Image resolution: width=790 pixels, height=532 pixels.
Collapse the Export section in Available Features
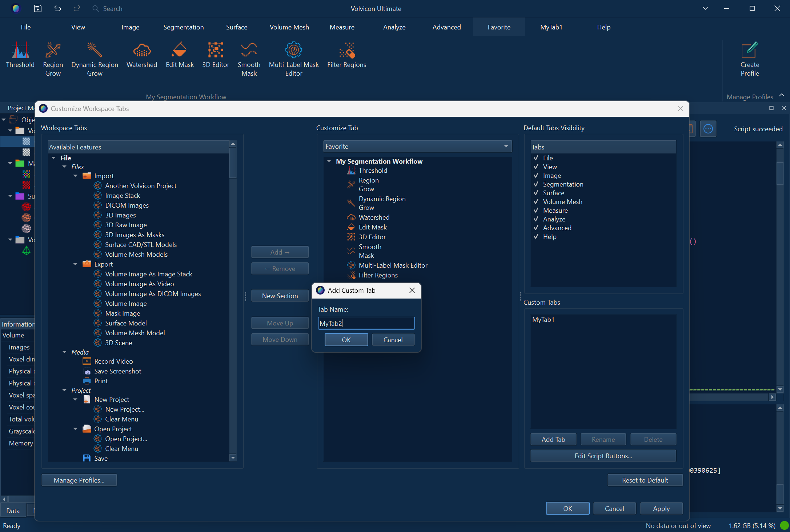point(75,264)
